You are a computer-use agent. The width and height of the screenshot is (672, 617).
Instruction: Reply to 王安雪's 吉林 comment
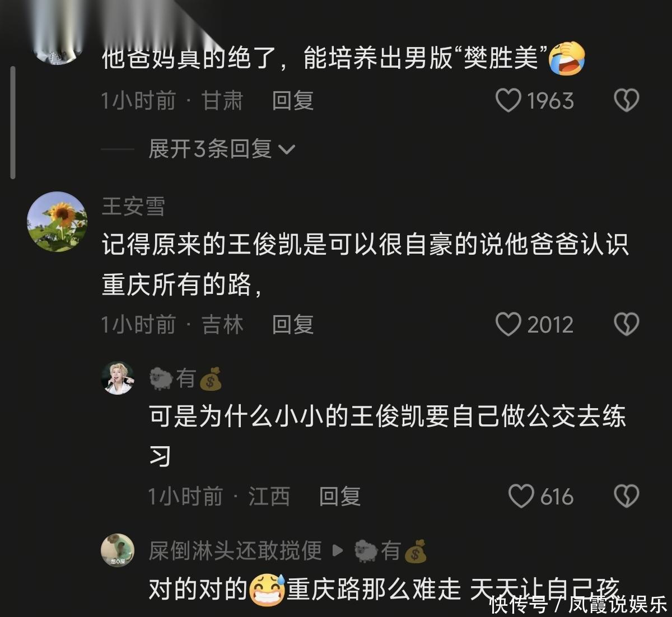pos(292,324)
